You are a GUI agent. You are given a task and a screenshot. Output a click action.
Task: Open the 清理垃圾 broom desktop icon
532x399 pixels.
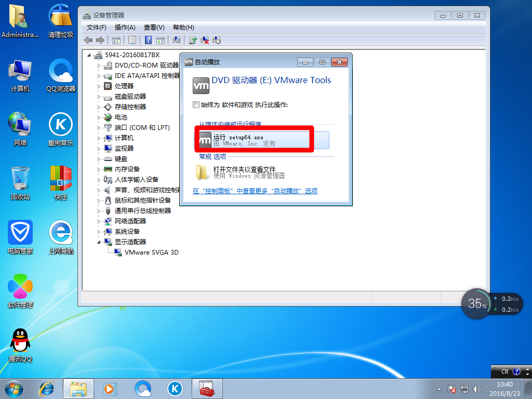click(61, 21)
